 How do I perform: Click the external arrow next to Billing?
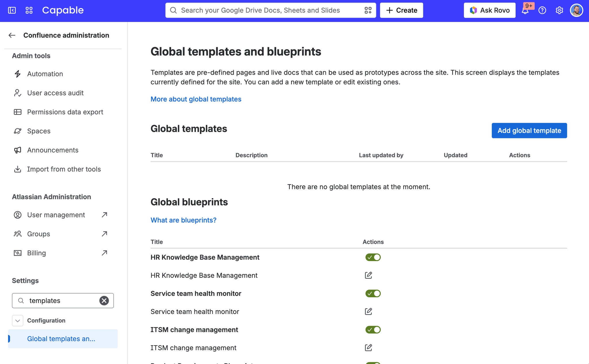[x=104, y=253]
